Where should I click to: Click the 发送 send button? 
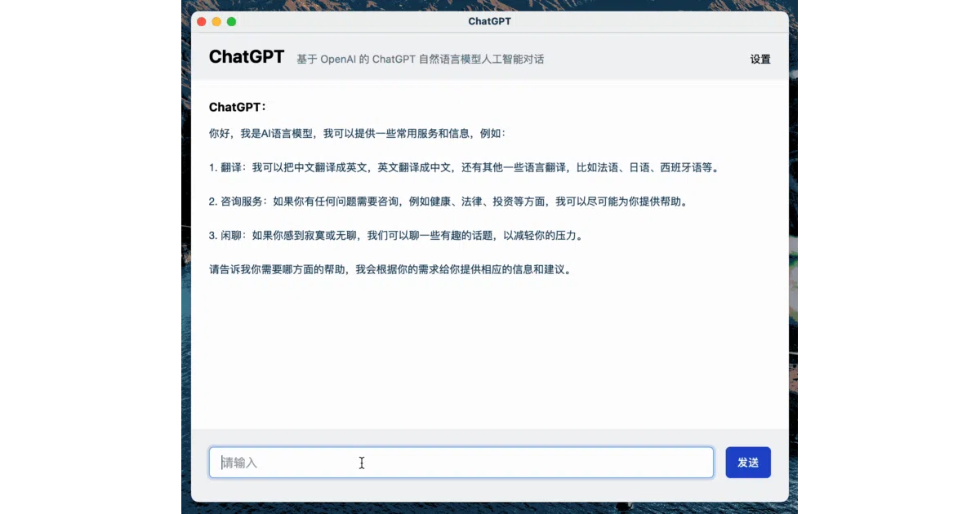point(747,463)
